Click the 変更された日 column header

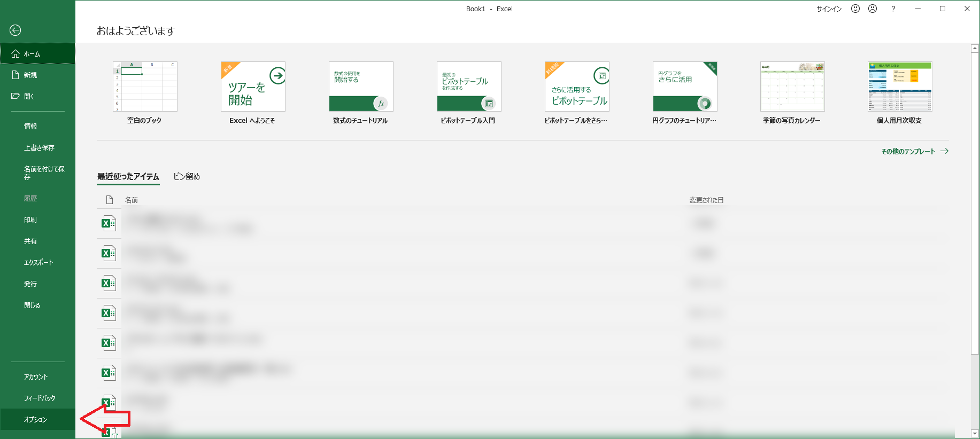point(706,200)
